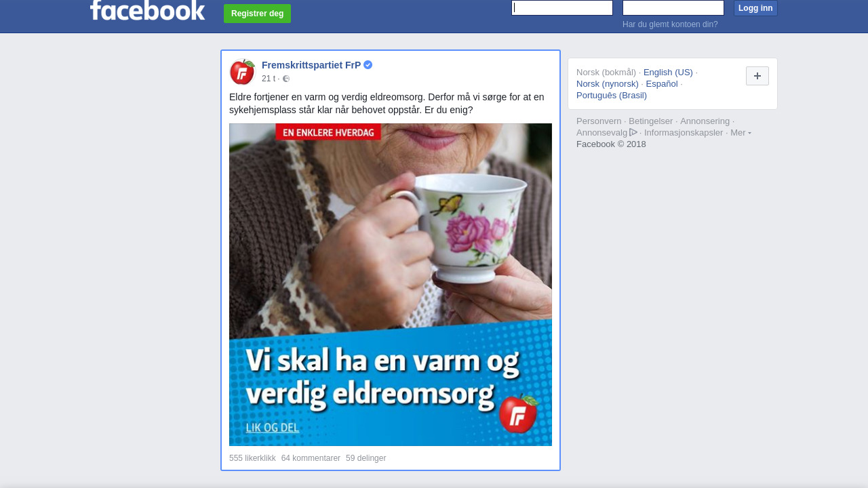Click the Registrer deg button
Screen dimensions: 868x488
pos(257,14)
